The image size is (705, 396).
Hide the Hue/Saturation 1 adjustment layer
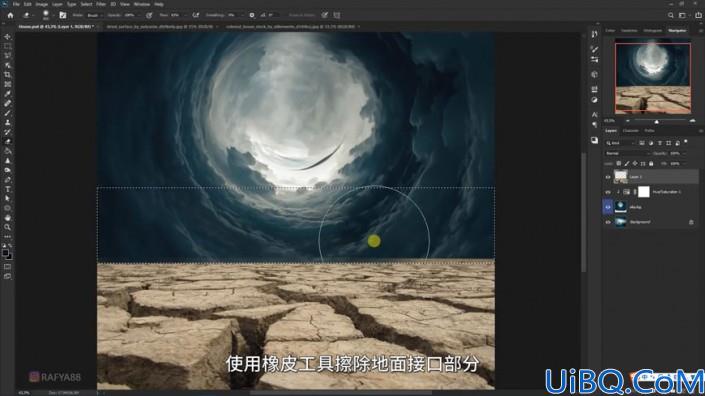[608, 192]
